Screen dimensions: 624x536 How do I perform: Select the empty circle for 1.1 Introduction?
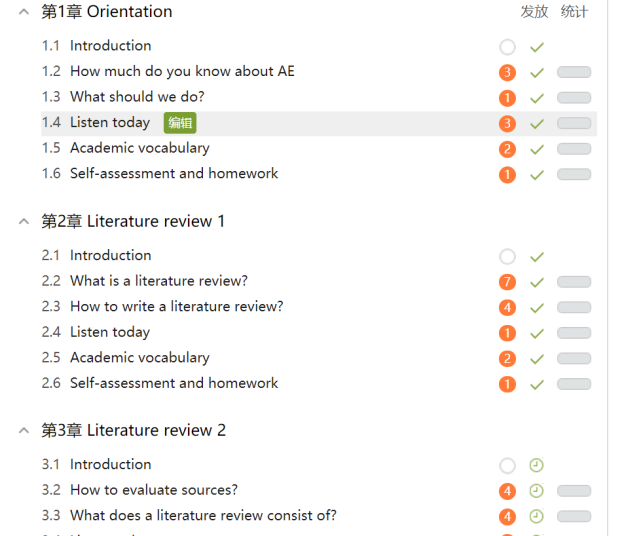[x=507, y=47]
